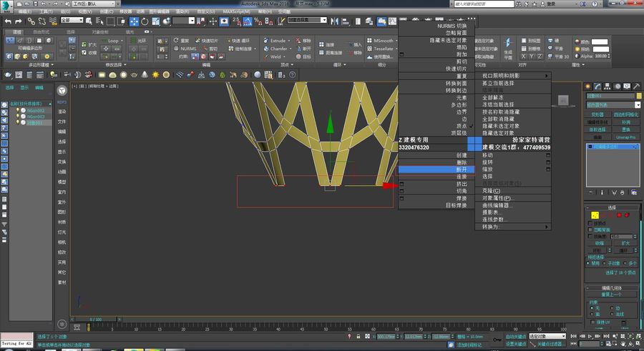Open the Loop dropdown in ribbon

point(122,41)
